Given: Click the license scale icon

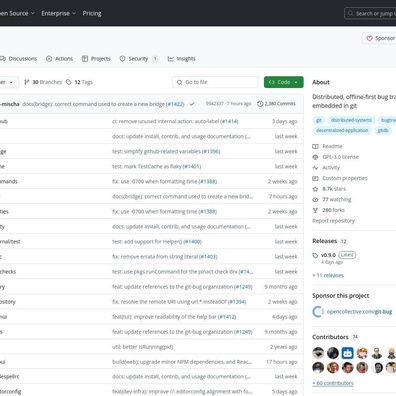Looking at the screenshot, I should pyautogui.click(x=315, y=157).
